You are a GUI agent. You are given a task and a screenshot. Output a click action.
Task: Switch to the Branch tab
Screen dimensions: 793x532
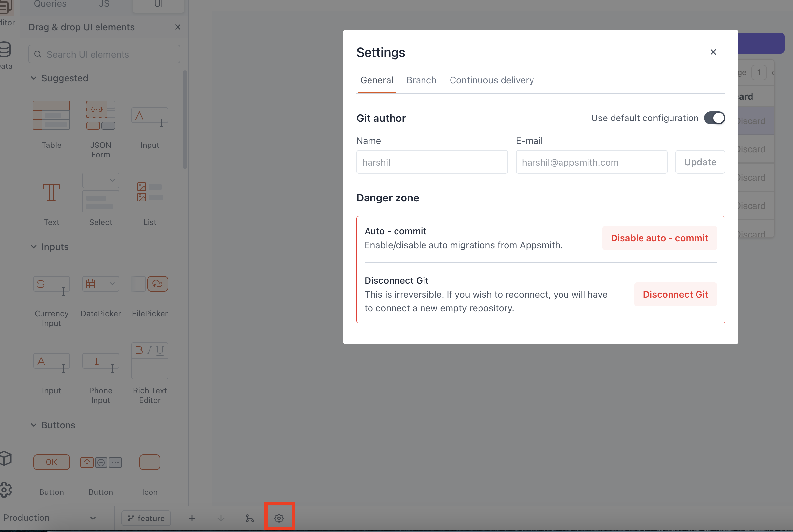421,80
